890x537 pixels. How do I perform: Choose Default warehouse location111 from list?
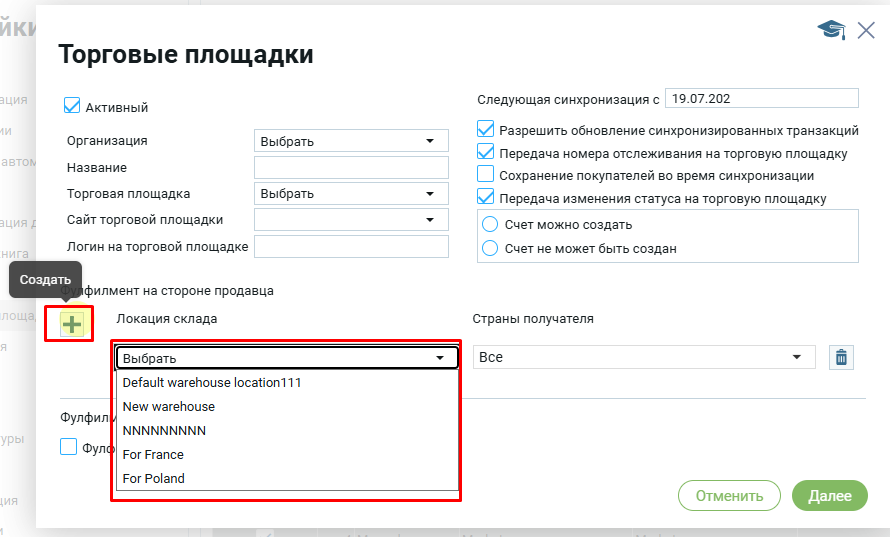(212, 382)
